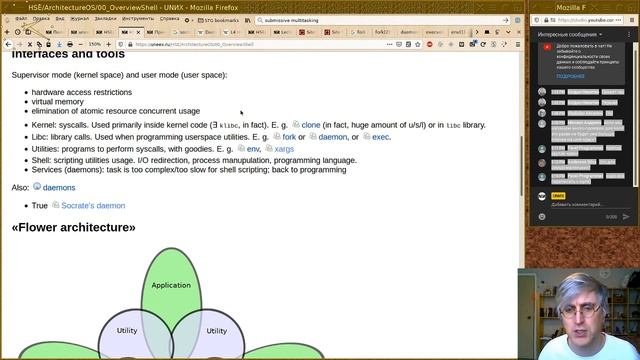Open a new tab with the plus icon
This screenshot has width=640, height=360.
[7, 32]
